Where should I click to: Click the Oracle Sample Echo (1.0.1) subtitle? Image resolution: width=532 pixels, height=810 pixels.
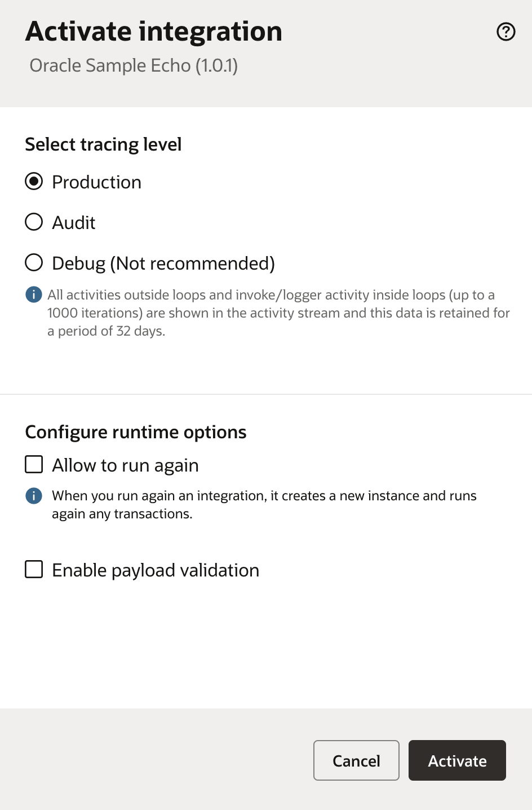pyautogui.click(x=134, y=65)
